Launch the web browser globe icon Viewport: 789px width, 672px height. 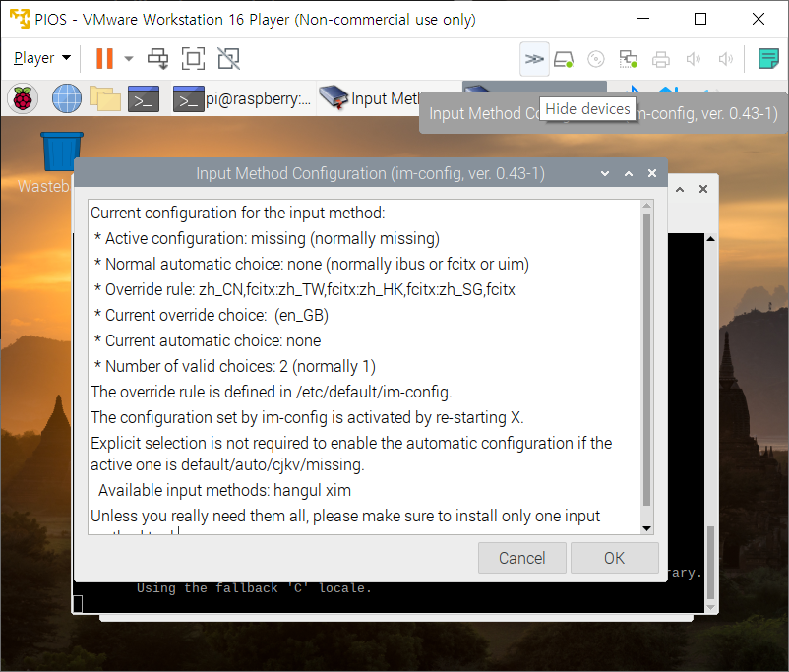(x=66, y=98)
